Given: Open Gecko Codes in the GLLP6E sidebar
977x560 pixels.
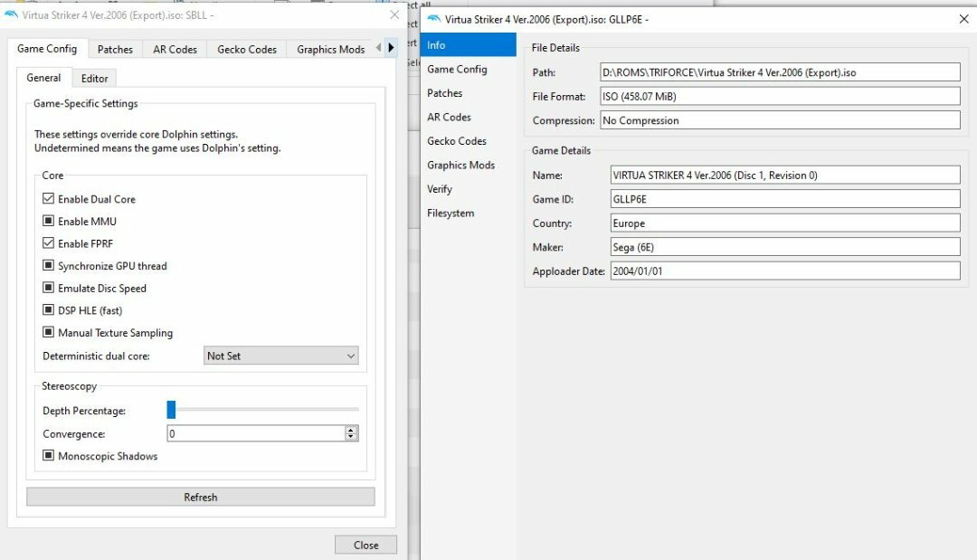Looking at the screenshot, I should 469,141.
